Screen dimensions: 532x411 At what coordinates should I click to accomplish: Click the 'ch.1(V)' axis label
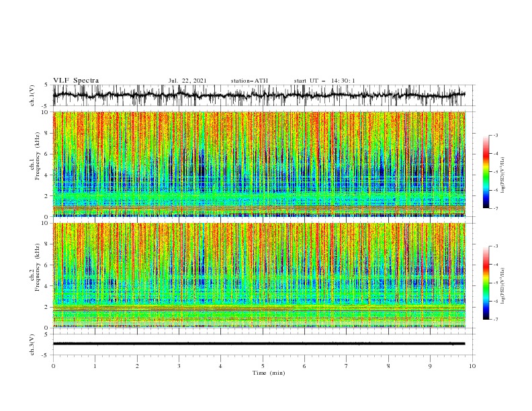32,95
